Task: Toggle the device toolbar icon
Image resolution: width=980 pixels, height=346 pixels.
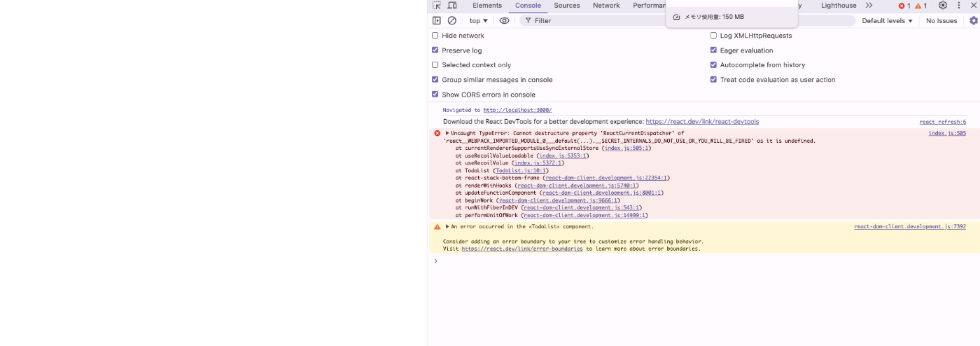Action: [x=452, y=6]
